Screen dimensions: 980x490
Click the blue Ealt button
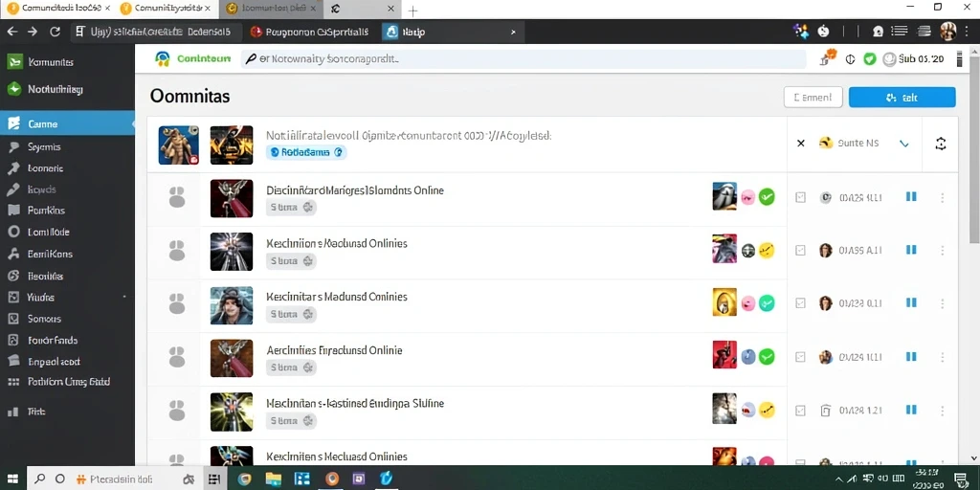pyautogui.click(x=902, y=98)
